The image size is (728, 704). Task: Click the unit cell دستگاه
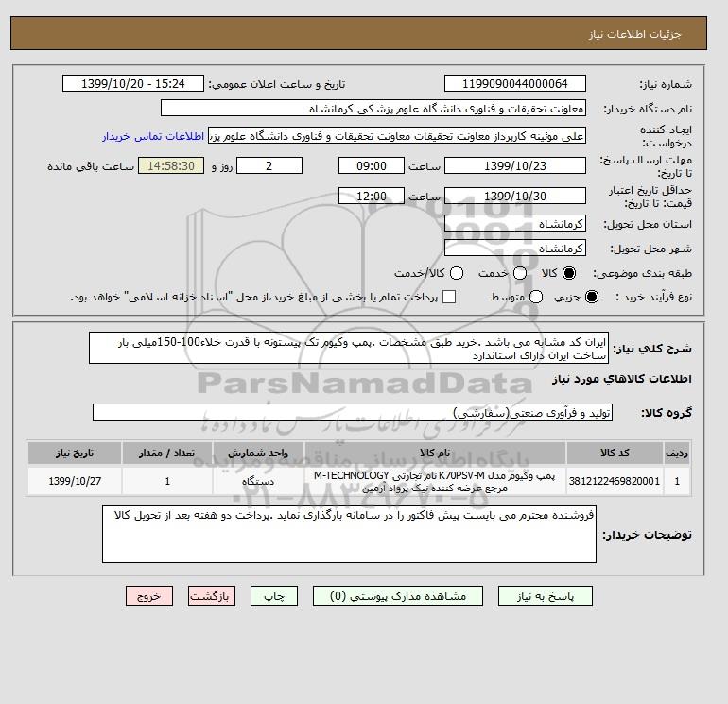(258, 481)
